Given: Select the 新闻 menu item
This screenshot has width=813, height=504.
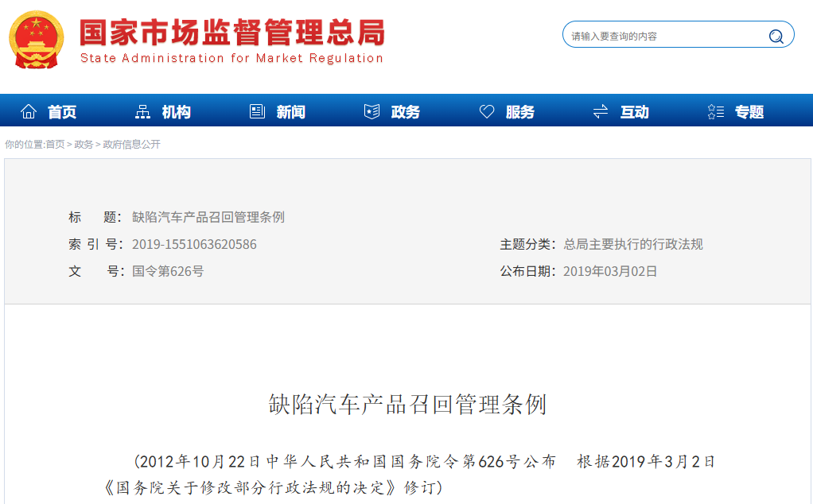Looking at the screenshot, I should [291, 112].
